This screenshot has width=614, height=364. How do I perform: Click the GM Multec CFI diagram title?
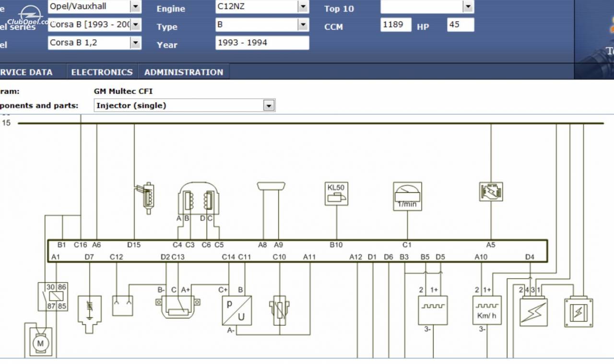point(124,91)
